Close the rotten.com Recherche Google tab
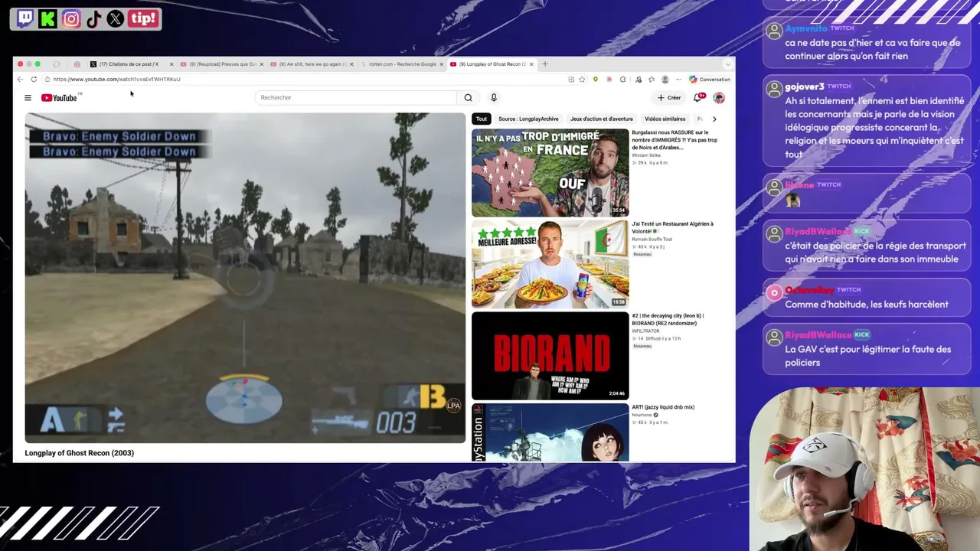 (441, 64)
